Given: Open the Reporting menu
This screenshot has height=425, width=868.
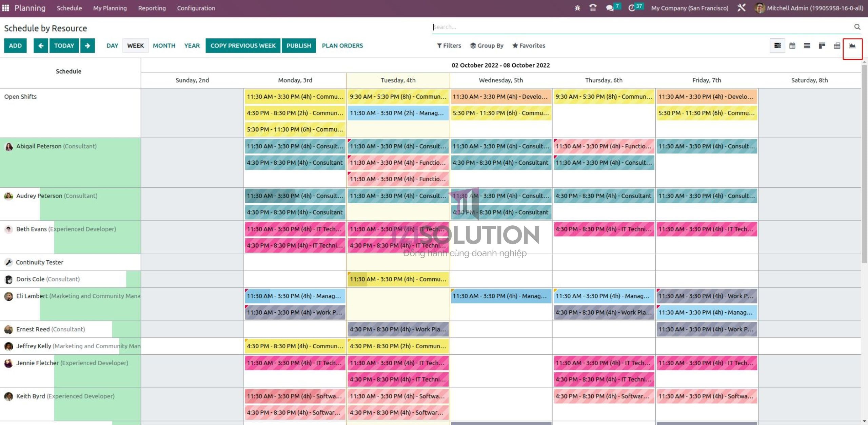Looking at the screenshot, I should (x=152, y=8).
